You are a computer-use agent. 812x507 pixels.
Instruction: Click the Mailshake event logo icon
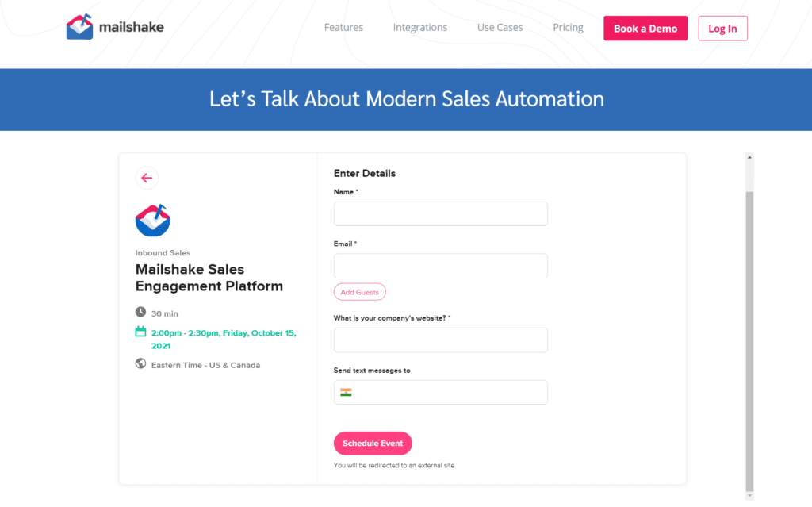(152, 220)
